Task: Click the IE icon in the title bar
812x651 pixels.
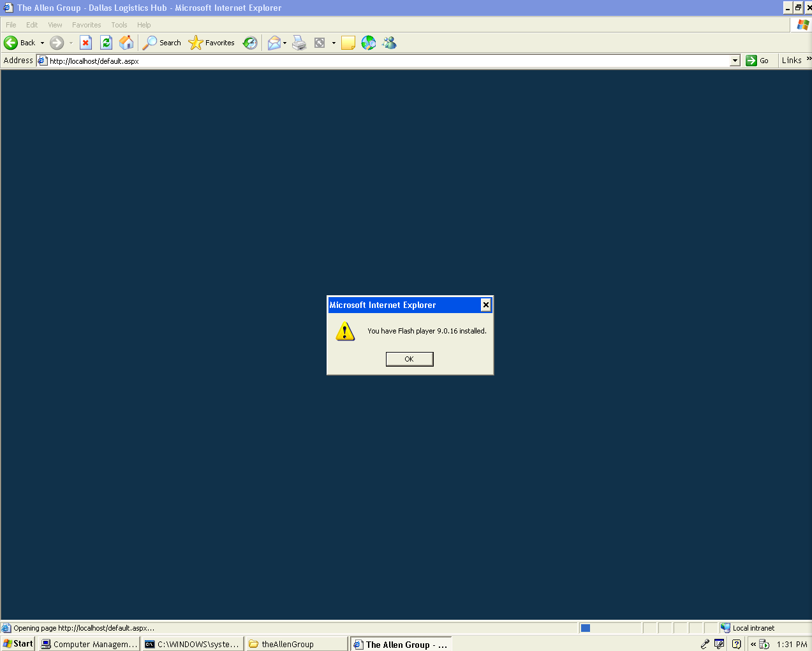Action: pyautogui.click(x=8, y=8)
